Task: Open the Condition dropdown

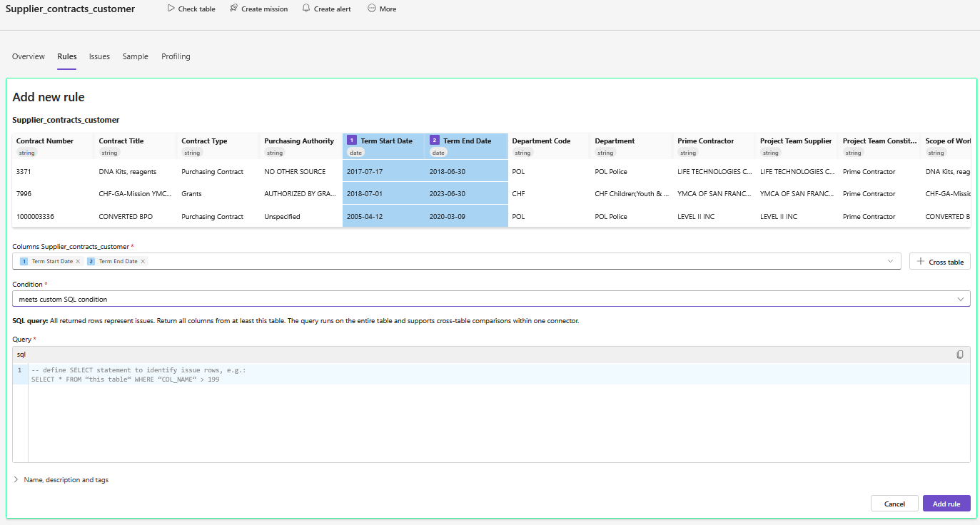Action: click(x=491, y=299)
